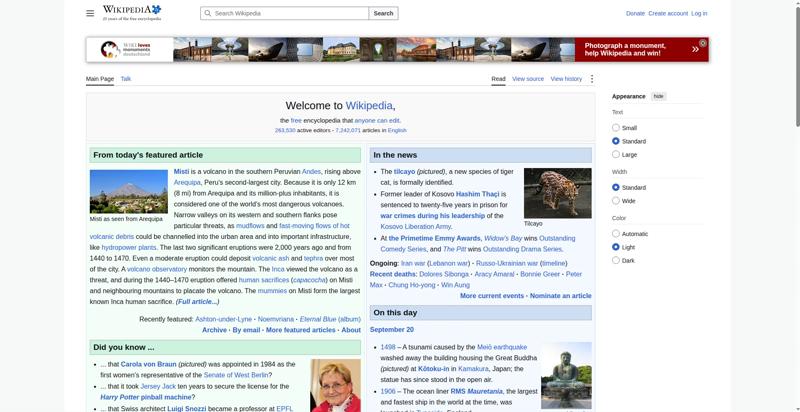Open the hamburger main menu
This screenshot has height=412, width=800.
click(90, 13)
